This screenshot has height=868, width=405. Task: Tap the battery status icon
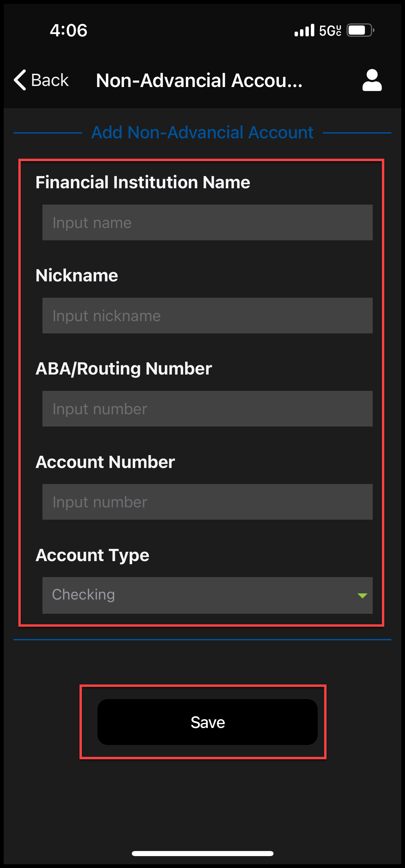point(360,30)
